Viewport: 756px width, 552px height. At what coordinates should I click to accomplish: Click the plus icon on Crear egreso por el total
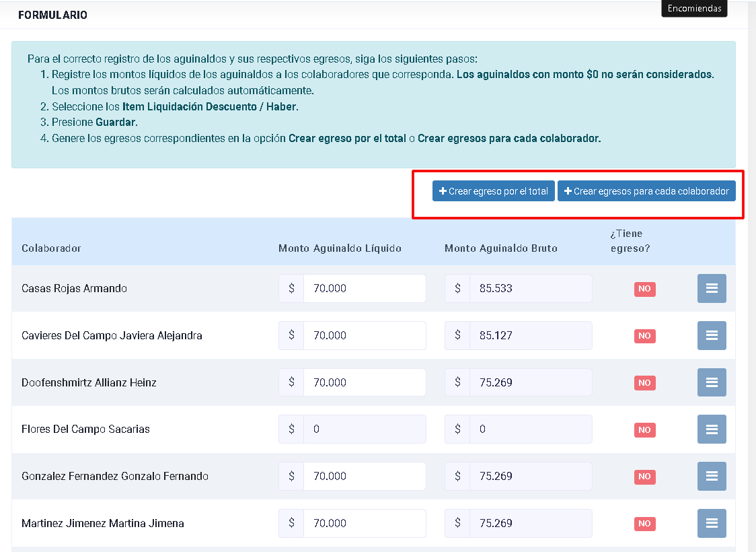tap(443, 191)
